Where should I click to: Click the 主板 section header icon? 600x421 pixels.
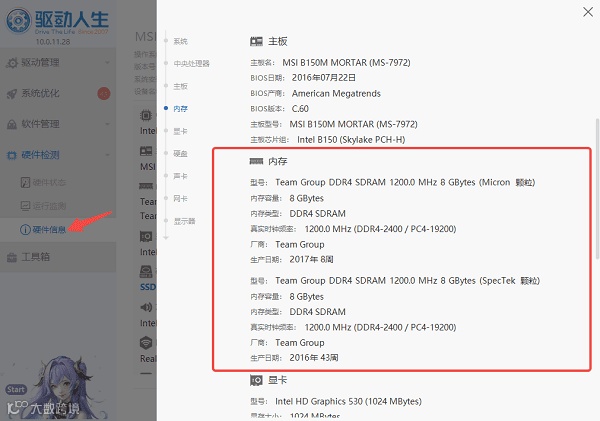tap(256, 41)
